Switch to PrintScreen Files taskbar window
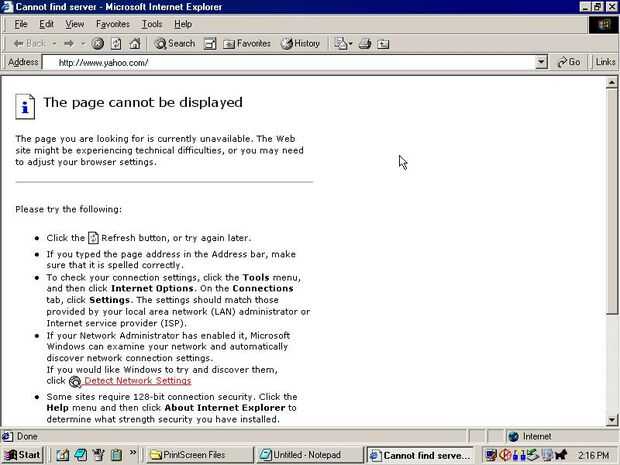This screenshot has width=620, height=465. 198,456
